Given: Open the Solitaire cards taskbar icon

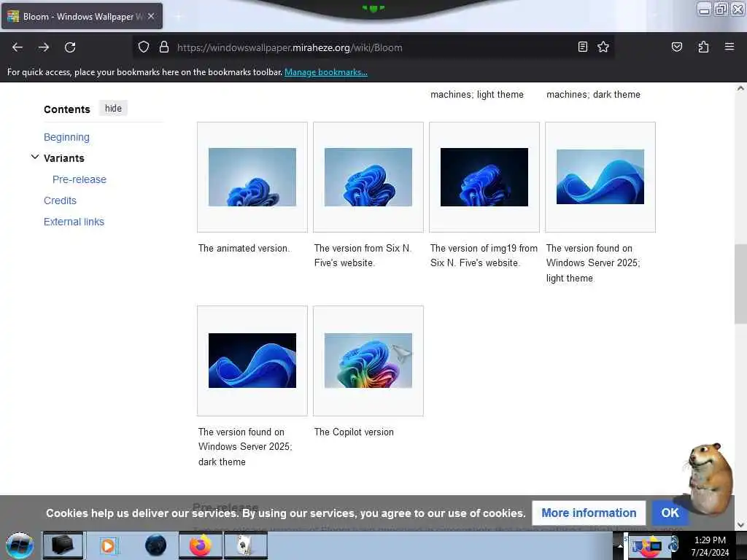Looking at the screenshot, I should coord(245,545).
